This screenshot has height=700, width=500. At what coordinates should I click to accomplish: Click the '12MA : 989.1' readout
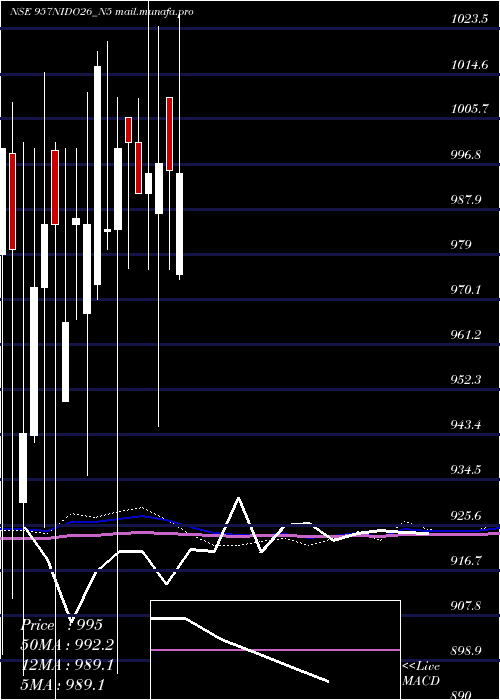pyautogui.click(x=67, y=665)
